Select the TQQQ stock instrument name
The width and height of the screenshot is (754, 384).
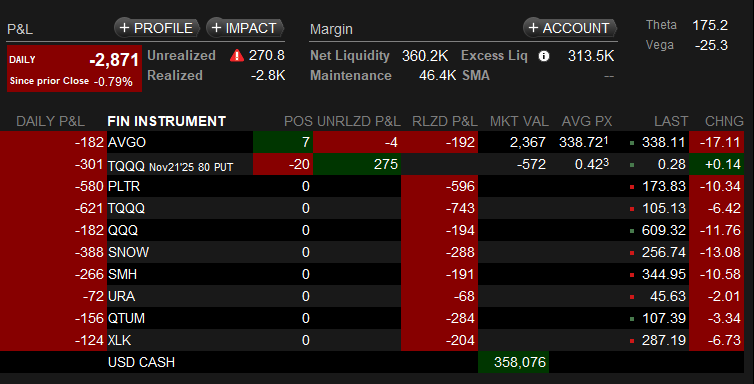tap(126, 209)
